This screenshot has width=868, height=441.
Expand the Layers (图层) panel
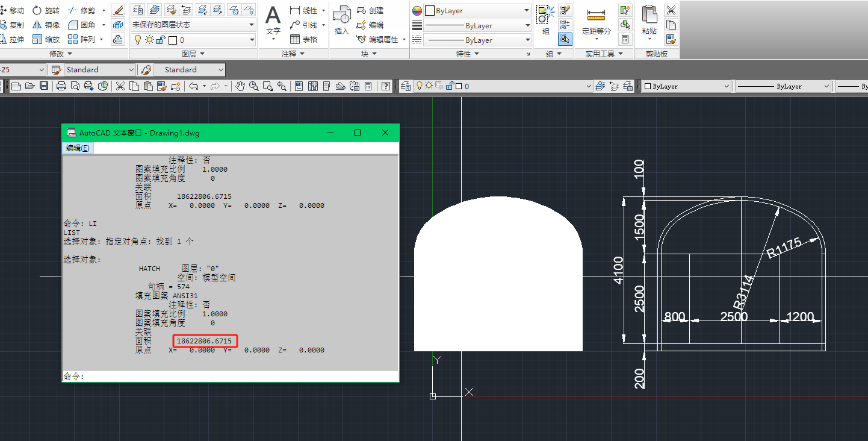coord(193,54)
